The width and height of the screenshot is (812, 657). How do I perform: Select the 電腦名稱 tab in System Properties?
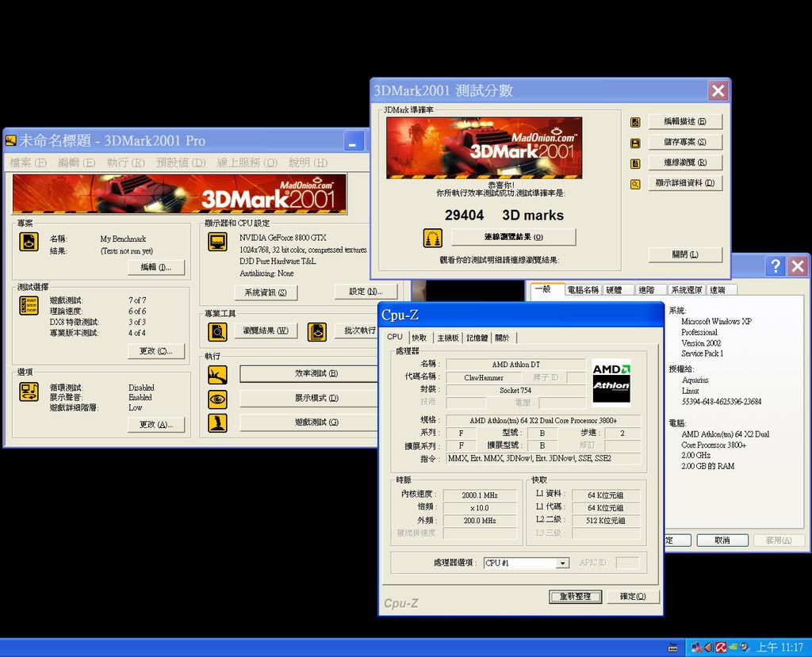click(x=583, y=290)
